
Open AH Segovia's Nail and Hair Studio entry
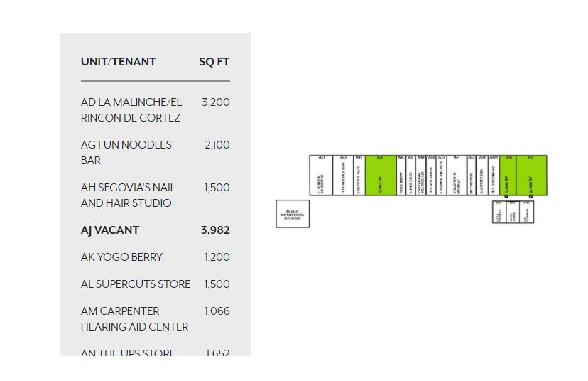[129, 195]
